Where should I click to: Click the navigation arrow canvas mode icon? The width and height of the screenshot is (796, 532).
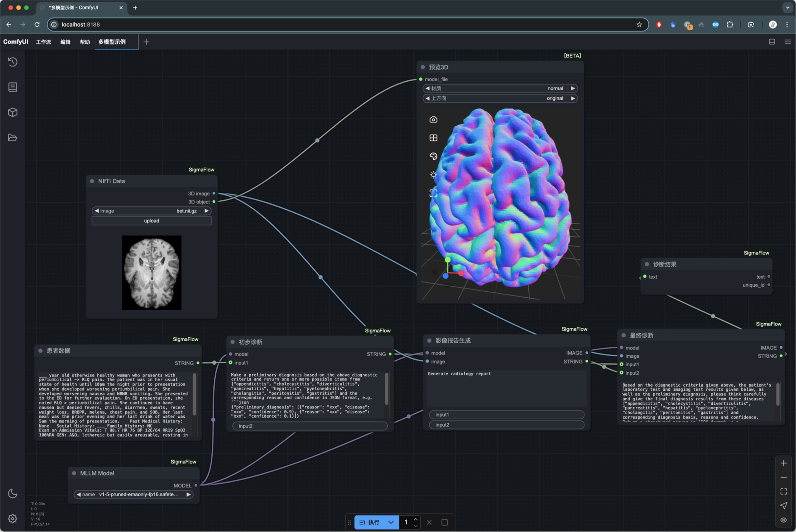[783, 506]
